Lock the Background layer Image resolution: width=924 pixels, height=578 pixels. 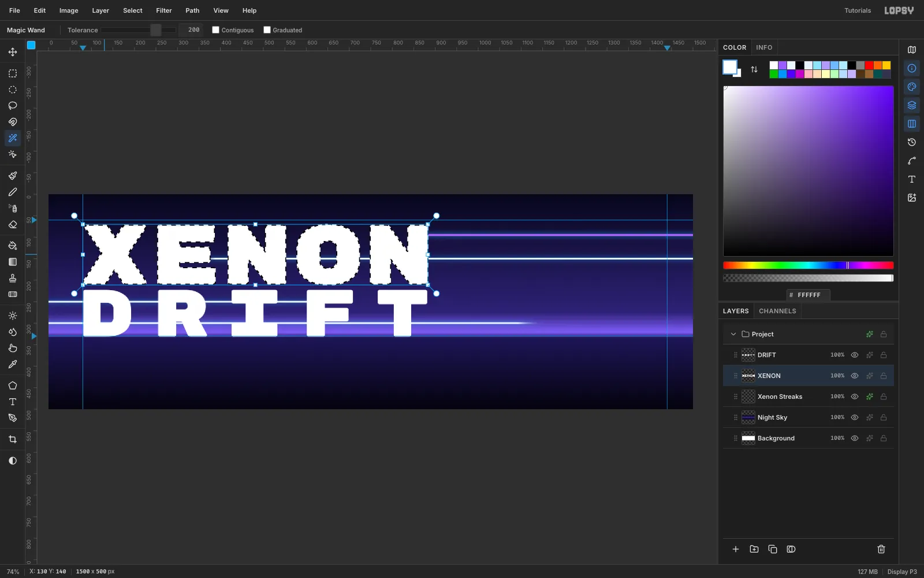pos(884,438)
